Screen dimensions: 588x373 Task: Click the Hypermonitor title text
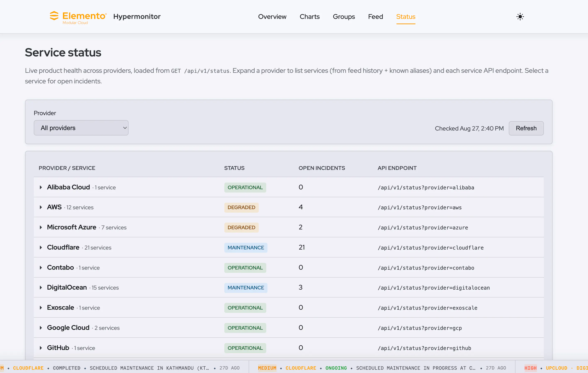[x=137, y=17]
